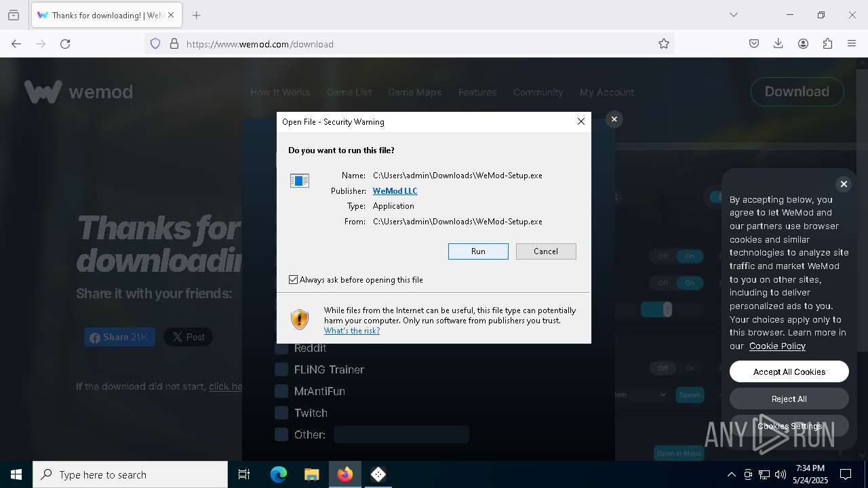Open Task View on taskbar
This screenshot has height=488, width=868.
[x=244, y=474]
